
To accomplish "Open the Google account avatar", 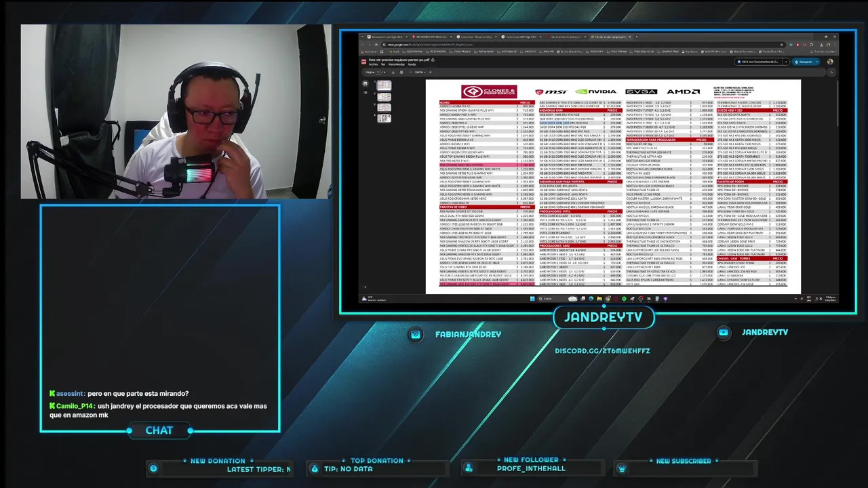I will click(830, 62).
